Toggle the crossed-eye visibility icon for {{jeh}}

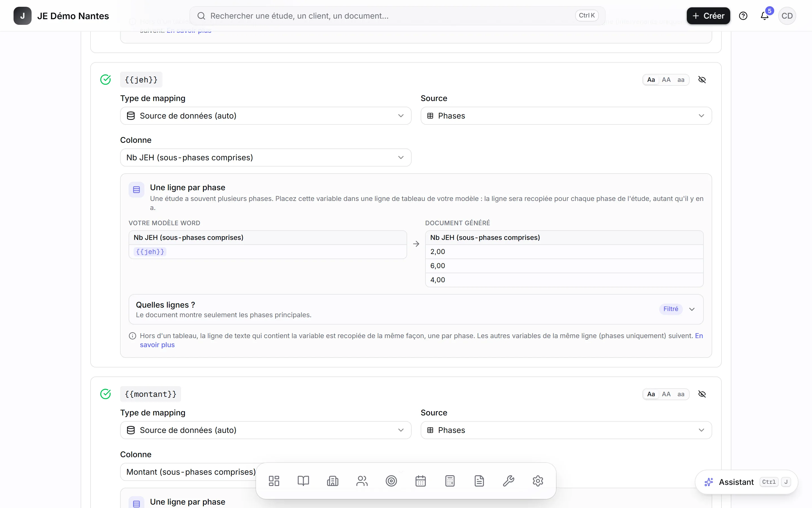[x=702, y=80]
